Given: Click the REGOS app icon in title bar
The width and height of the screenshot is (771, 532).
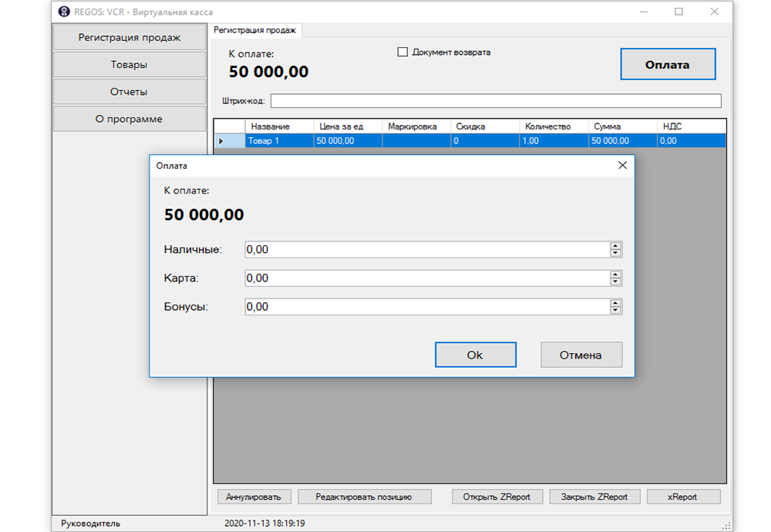Looking at the screenshot, I should [64, 12].
